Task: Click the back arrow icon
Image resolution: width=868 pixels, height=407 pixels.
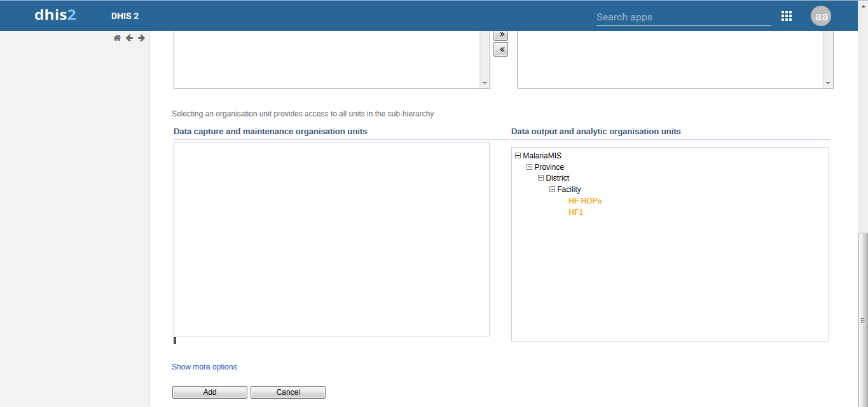Action: click(x=129, y=38)
